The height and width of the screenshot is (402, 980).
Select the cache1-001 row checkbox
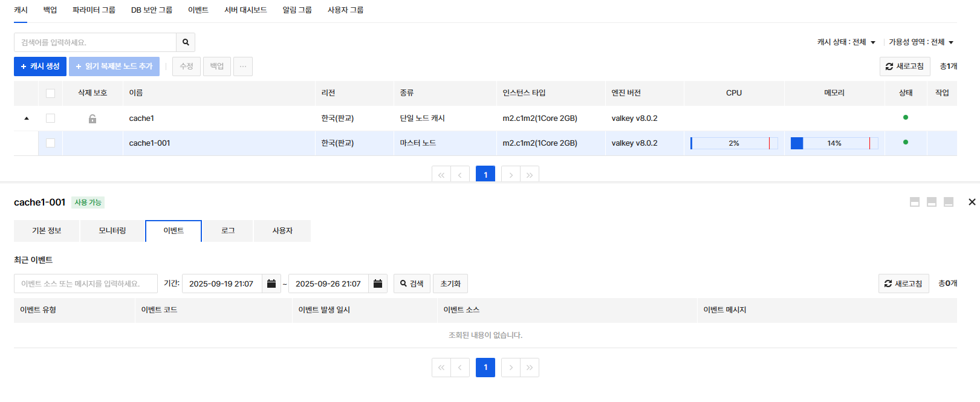pos(50,143)
